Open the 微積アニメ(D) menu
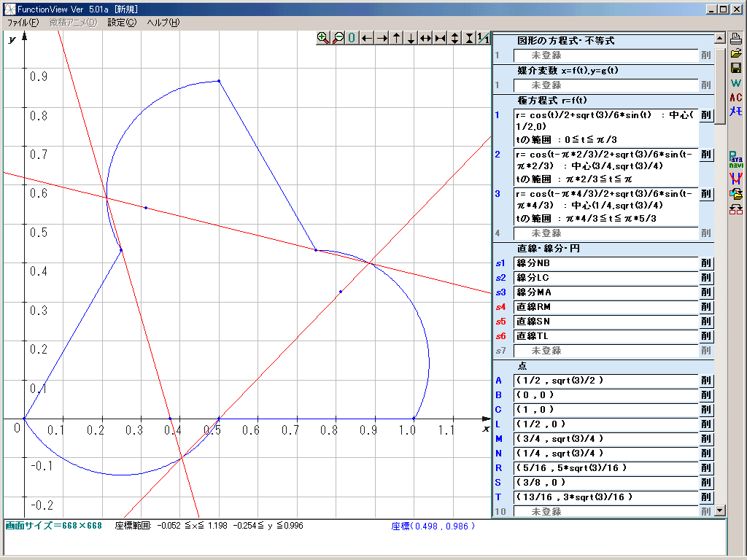 (74, 23)
